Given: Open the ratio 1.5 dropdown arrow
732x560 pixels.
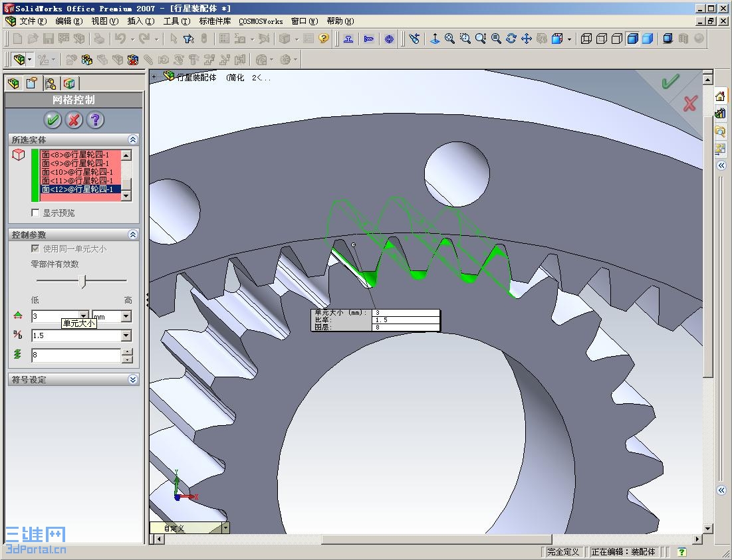Looking at the screenshot, I should 126,335.
